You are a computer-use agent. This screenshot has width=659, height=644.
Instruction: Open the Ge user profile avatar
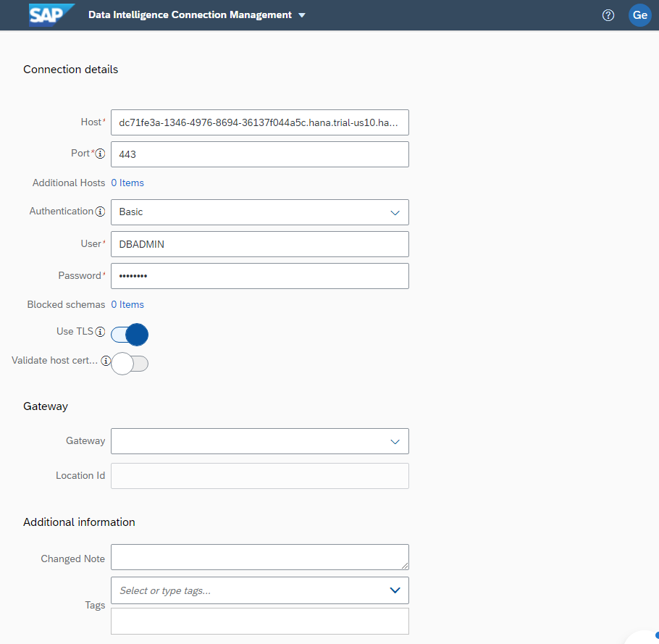(639, 15)
